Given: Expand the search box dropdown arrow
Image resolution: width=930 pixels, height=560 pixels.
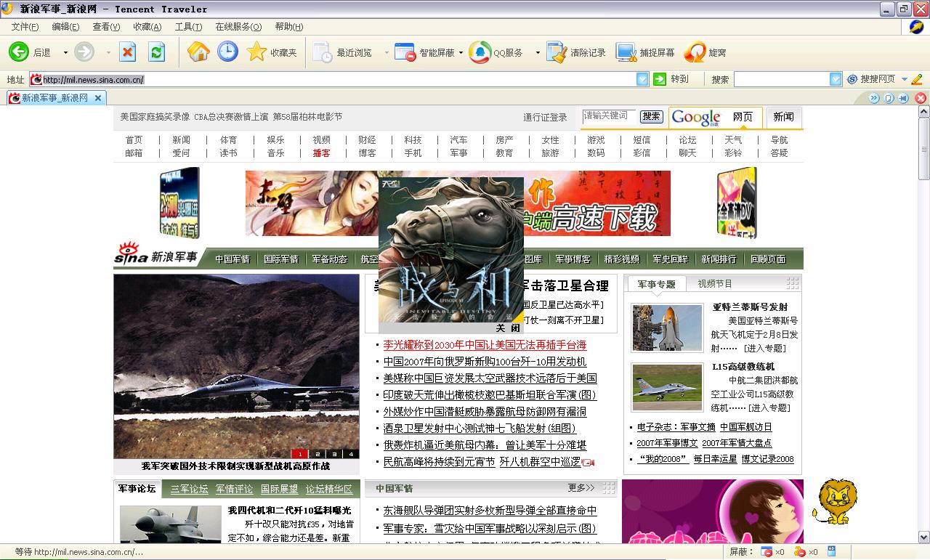Looking at the screenshot, I should coord(836,79).
